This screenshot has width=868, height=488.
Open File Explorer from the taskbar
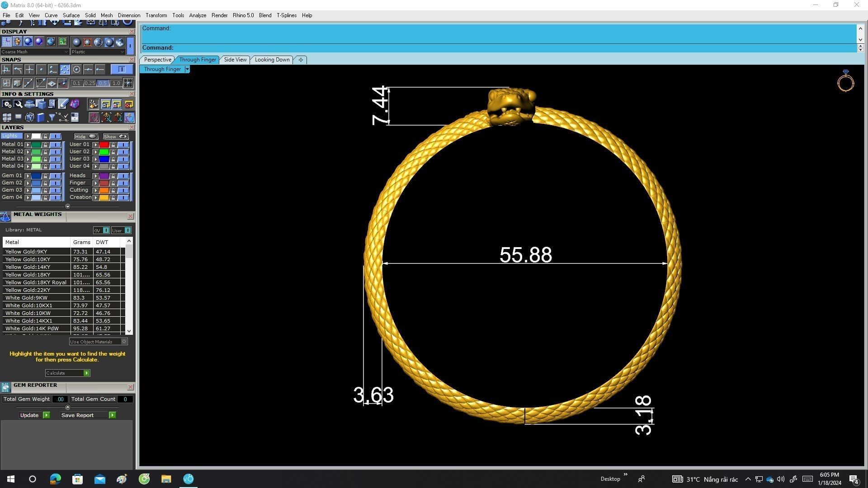[166, 479]
